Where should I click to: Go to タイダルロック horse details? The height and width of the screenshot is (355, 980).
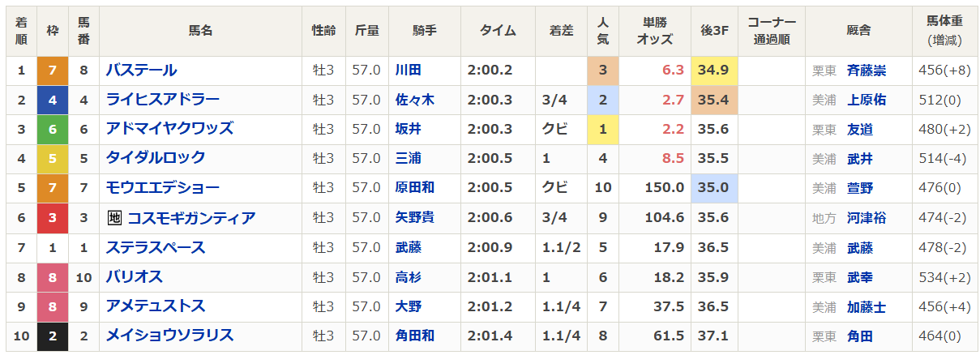coord(155,158)
